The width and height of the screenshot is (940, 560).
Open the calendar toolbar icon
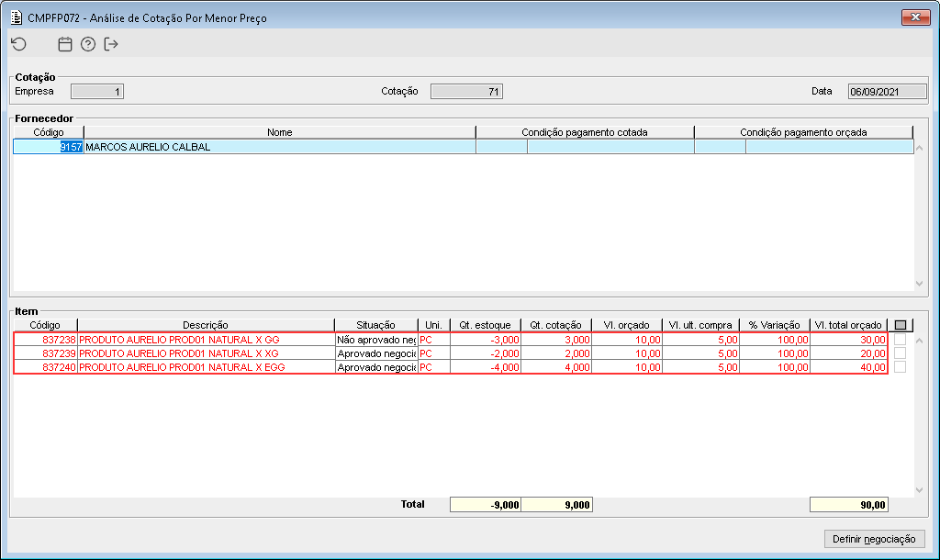(65, 44)
